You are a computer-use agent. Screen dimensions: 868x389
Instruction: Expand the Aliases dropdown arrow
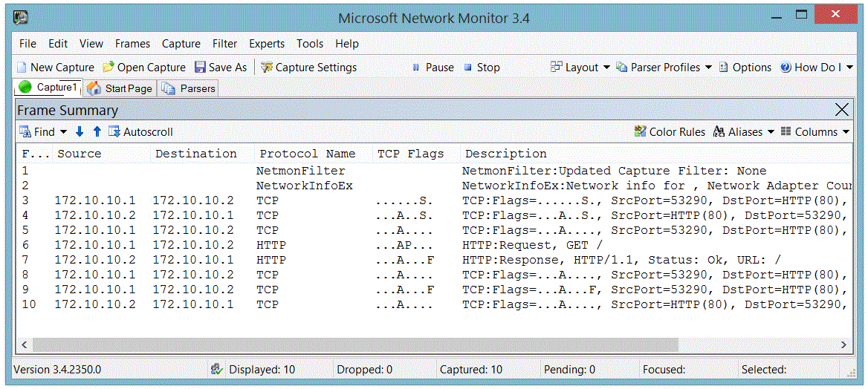tap(771, 131)
